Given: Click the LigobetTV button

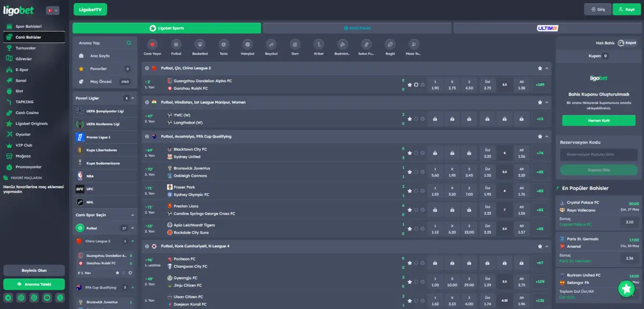Looking at the screenshot, I should 90,10.
